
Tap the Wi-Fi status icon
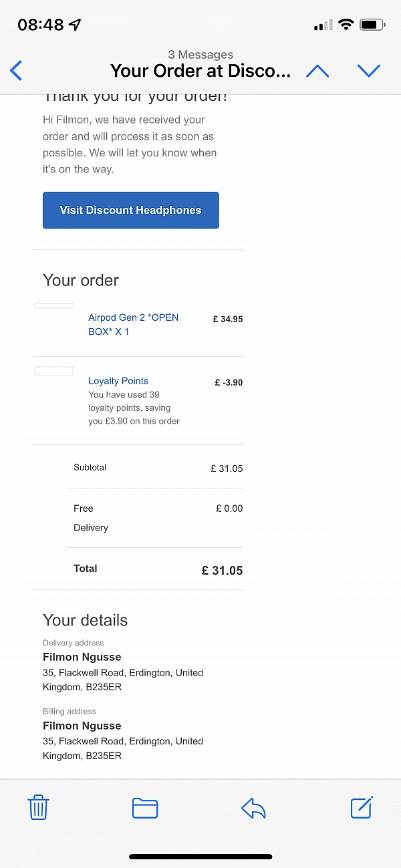click(346, 25)
